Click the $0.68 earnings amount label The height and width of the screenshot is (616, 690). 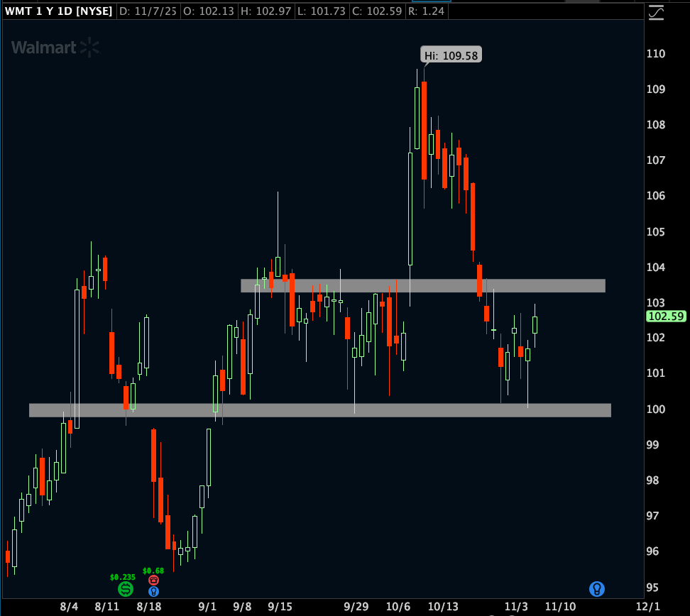153,571
